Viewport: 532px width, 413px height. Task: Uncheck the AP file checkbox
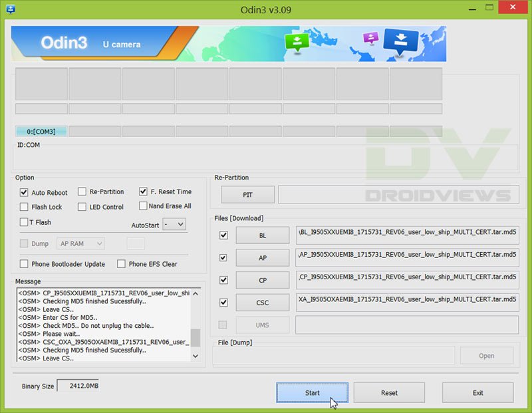point(223,257)
